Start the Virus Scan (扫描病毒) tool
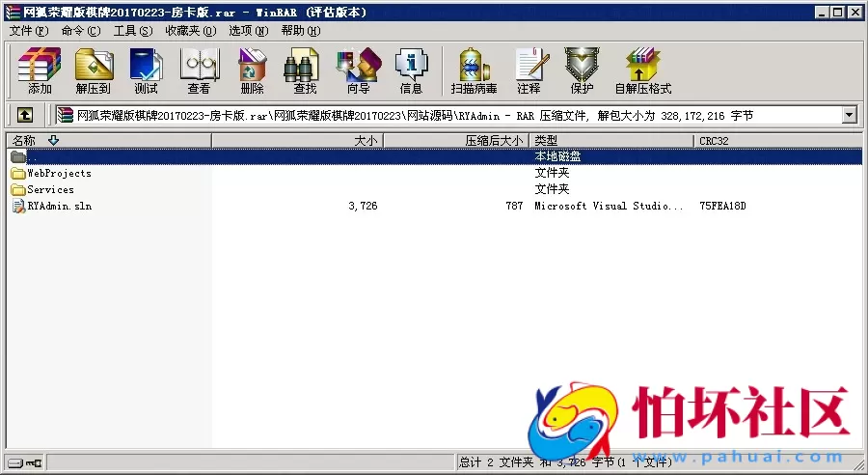This screenshot has width=868, height=475. [x=474, y=70]
